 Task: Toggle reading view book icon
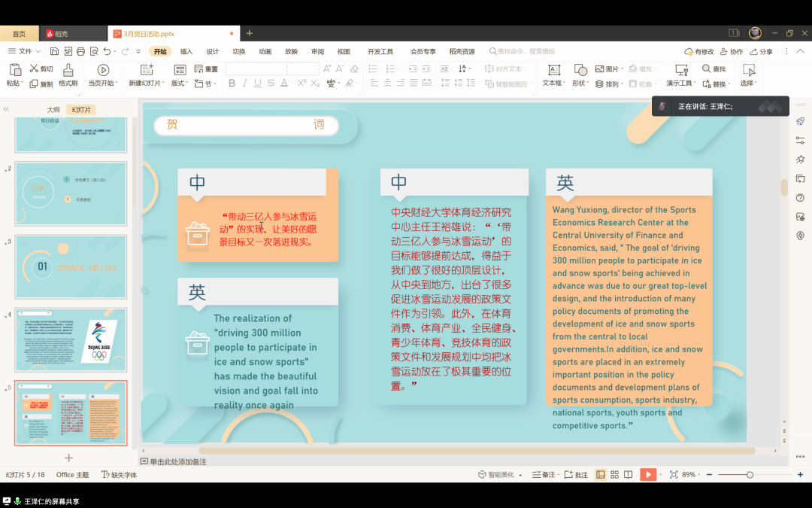[x=628, y=474]
